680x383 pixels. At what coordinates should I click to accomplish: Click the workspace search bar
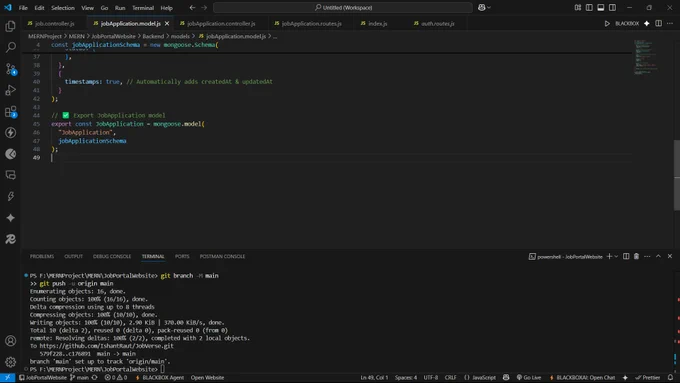point(343,7)
